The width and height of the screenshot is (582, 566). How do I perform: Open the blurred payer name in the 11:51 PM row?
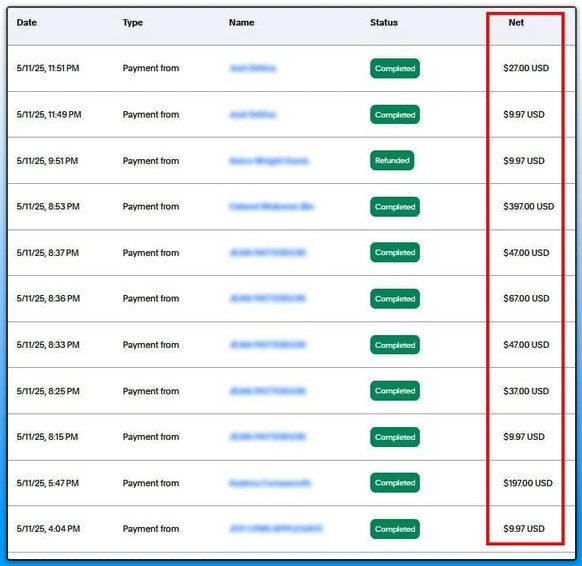(253, 68)
